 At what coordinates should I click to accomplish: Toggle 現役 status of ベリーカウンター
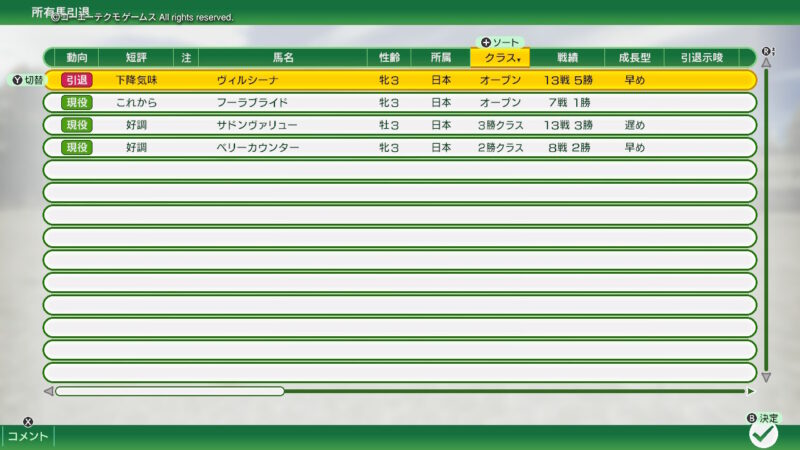click(77, 147)
